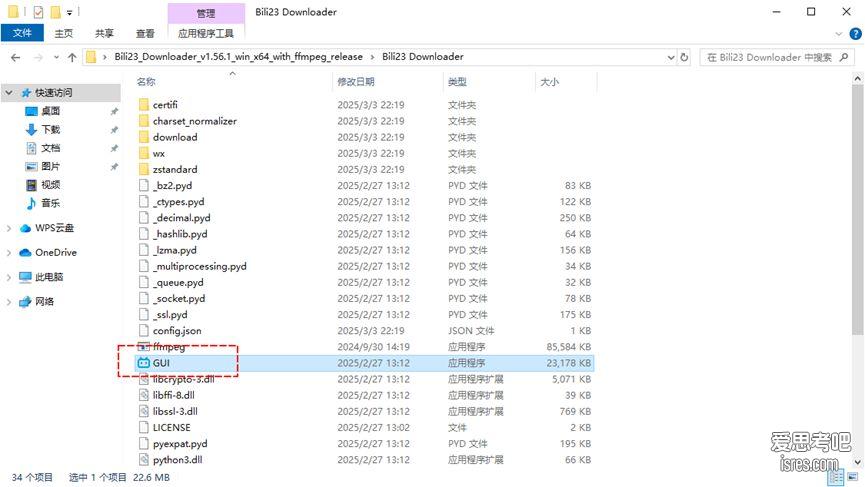Open Videos in quick access
The image size is (865, 487).
(50, 185)
